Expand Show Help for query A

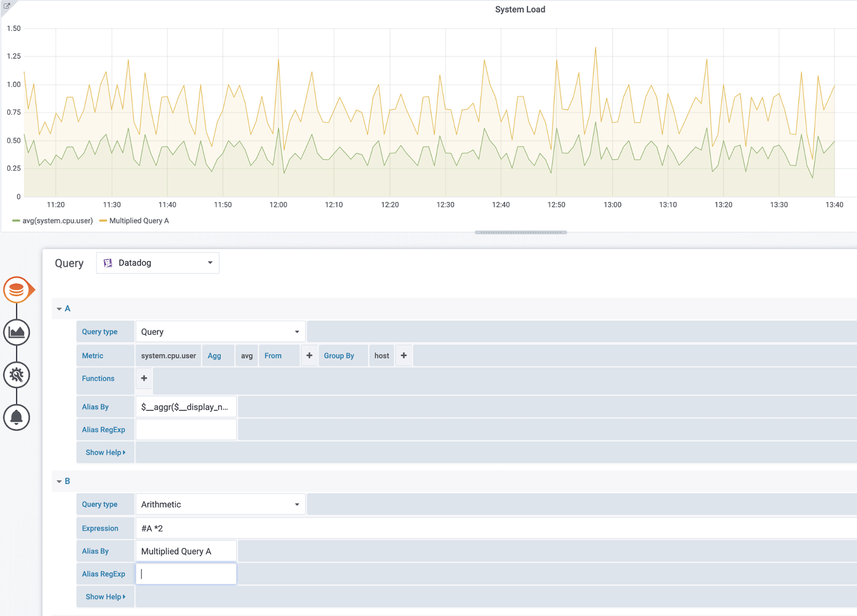coord(105,453)
